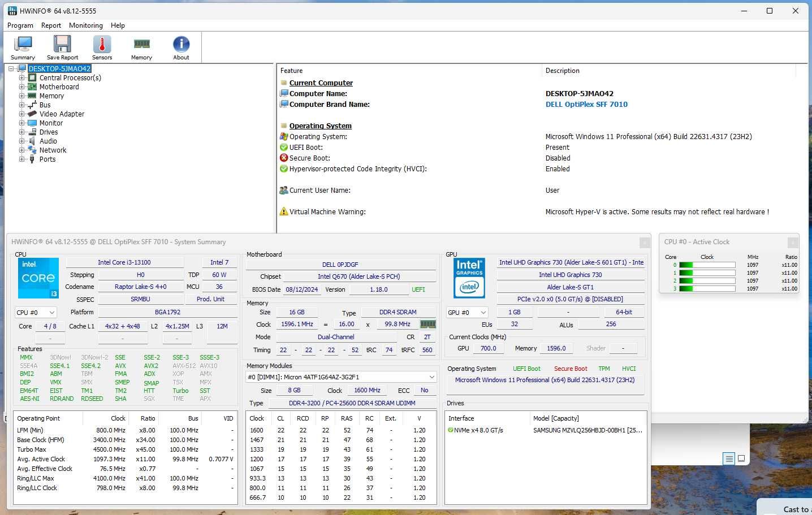Expand the Motherboard tree node
The image size is (812, 515).
point(22,87)
